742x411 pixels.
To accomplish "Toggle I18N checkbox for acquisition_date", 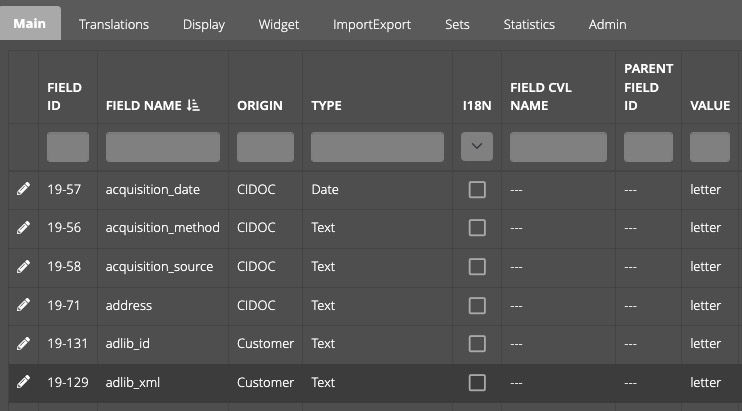I will [x=477, y=190].
